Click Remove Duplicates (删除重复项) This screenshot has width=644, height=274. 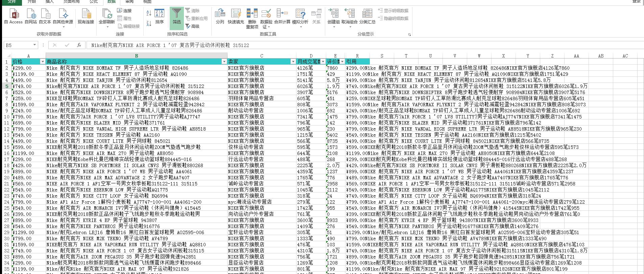pos(252,19)
